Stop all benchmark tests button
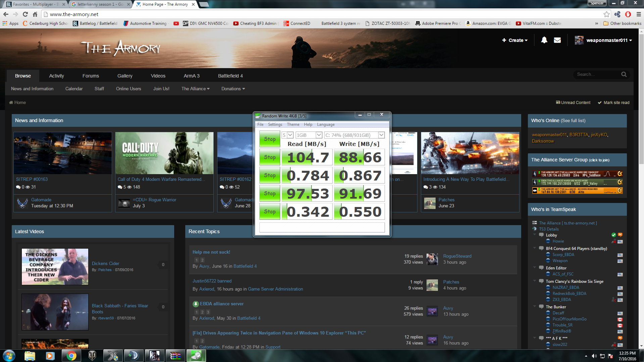The height and width of the screenshot is (362, 644). pyautogui.click(x=269, y=139)
